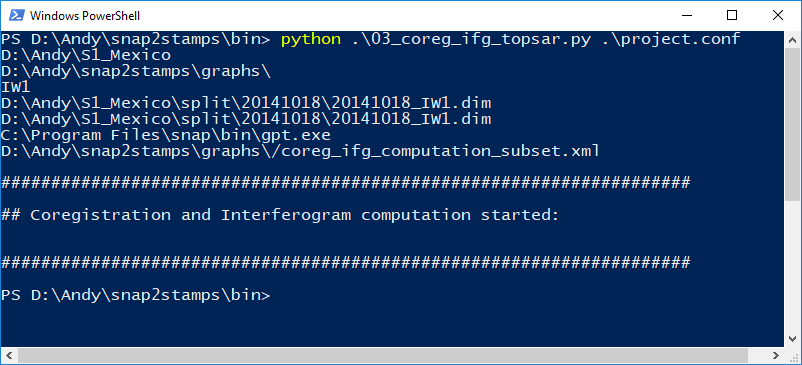Click the horizontal scrollbar right arrow
The image size is (802, 365).
[776, 355]
